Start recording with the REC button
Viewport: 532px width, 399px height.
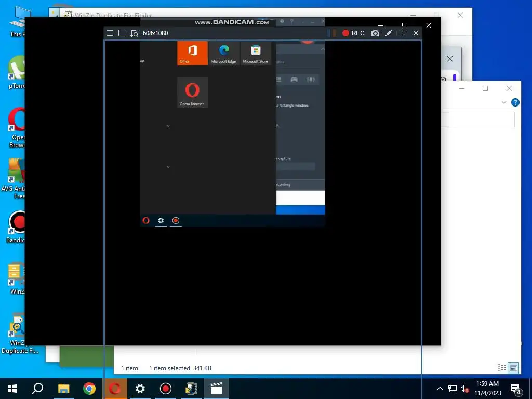[353, 33]
